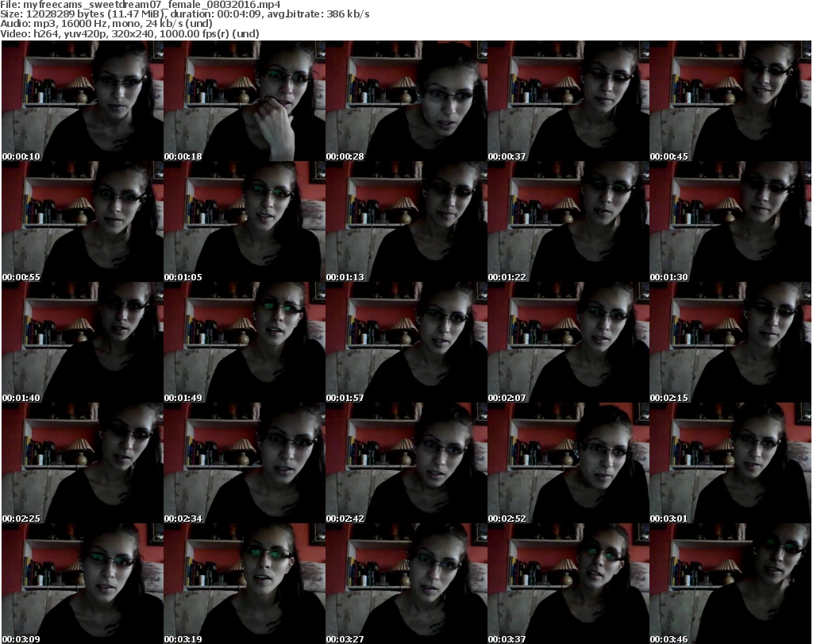Screen dimensions: 813x644
Task: Pick the preview frame at 00:02:15
Action: pyautogui.click(x=730, y=343)
